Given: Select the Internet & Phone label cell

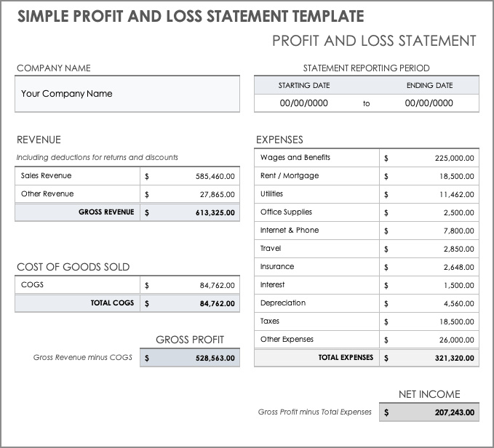Looking at the screenshot, I should coord(316,231).
